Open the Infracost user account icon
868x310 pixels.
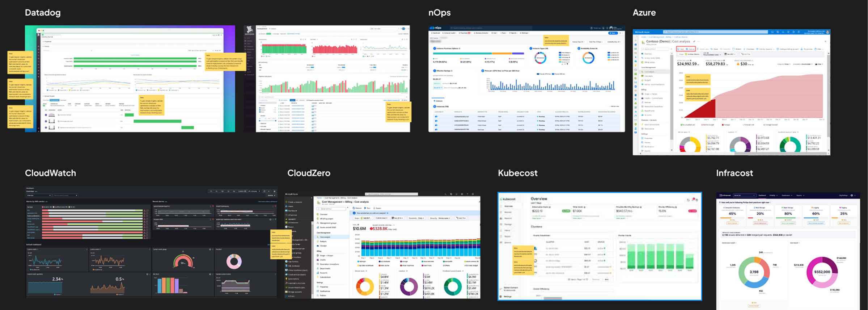pos(852,196)
